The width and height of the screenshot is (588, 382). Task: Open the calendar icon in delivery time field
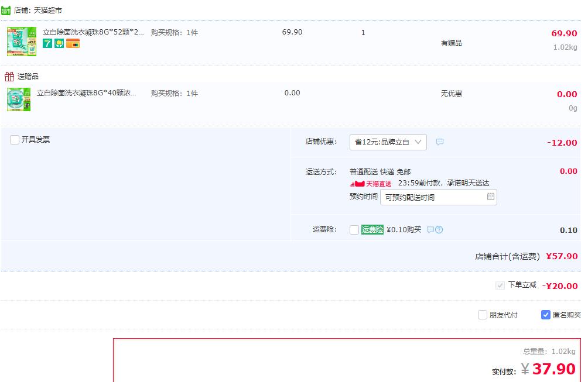491,197
